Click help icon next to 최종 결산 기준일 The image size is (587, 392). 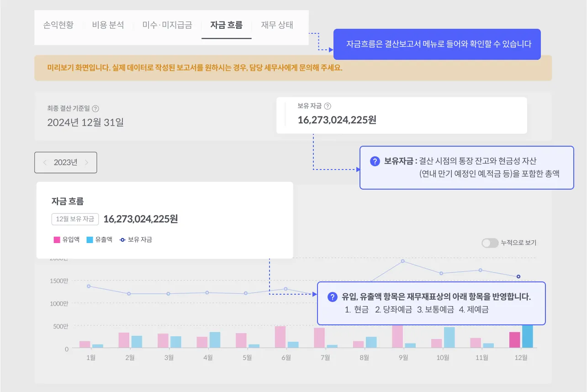[x=95, y=109]
